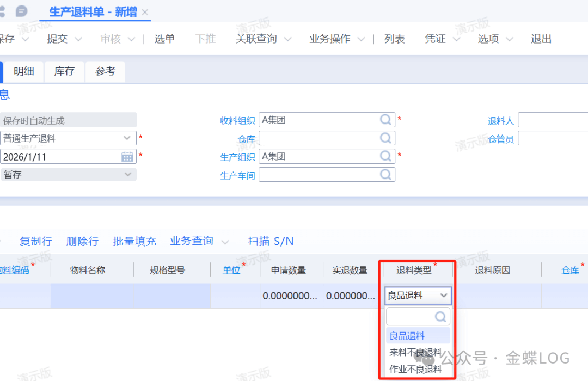
Task: Choose 作业不良退料 option in dropdown
Action: tap(415, 369)
